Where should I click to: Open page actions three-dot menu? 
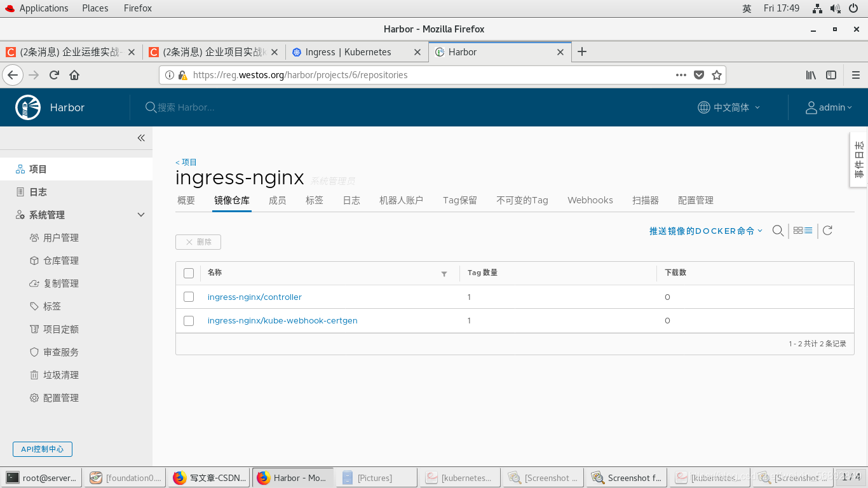[681, 75]
